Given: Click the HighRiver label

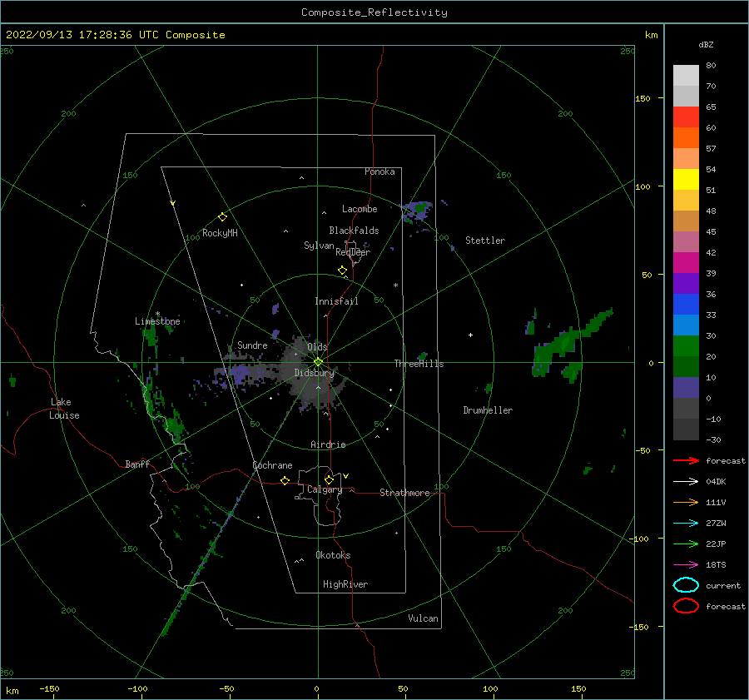Looking at the screenshot, I should pos(345,584).
